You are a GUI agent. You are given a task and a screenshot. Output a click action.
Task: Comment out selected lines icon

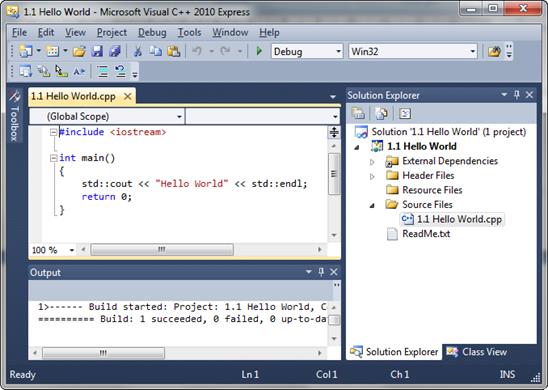tap(103, 71)
